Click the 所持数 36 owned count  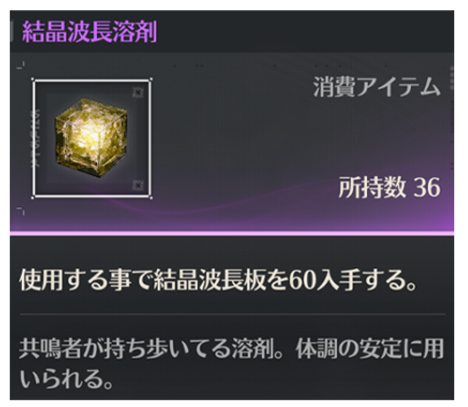coord(389,187)
